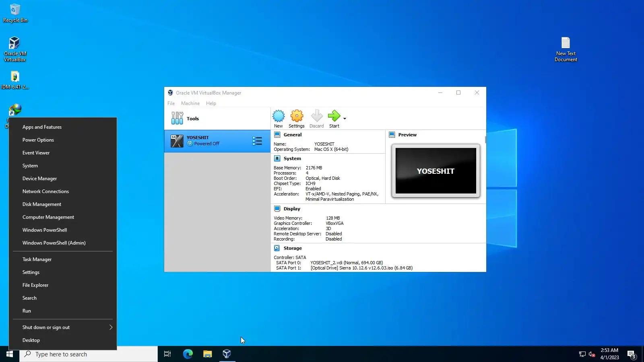Click the New virtual machine icon

279,119
